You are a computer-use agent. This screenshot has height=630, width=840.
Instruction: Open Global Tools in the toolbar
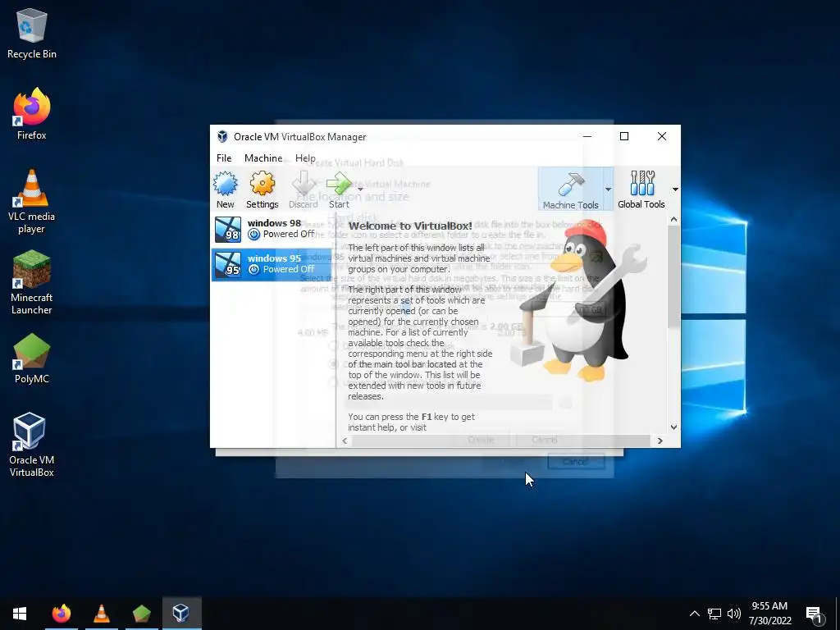point(641,189)
